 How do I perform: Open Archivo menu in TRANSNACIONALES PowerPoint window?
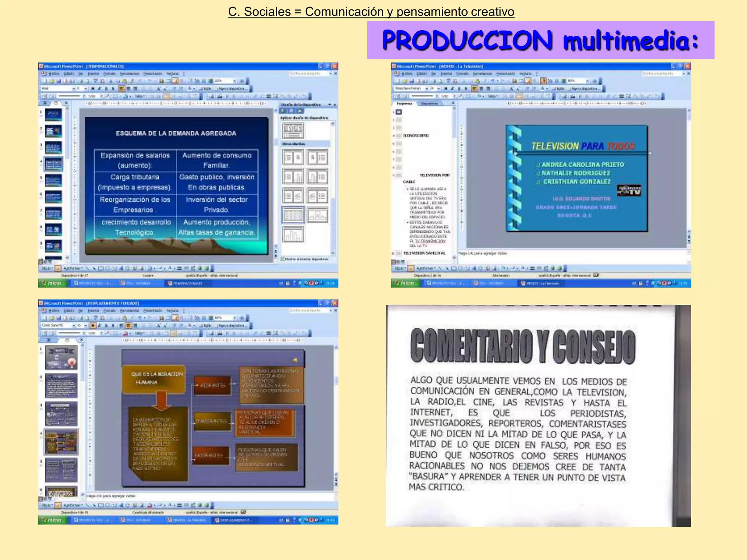(54, 74)
